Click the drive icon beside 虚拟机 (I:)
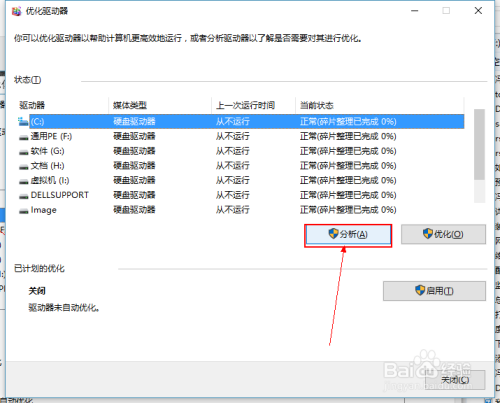Image resolution: width=500 pixels, height=403 pixels. point(23,181)
